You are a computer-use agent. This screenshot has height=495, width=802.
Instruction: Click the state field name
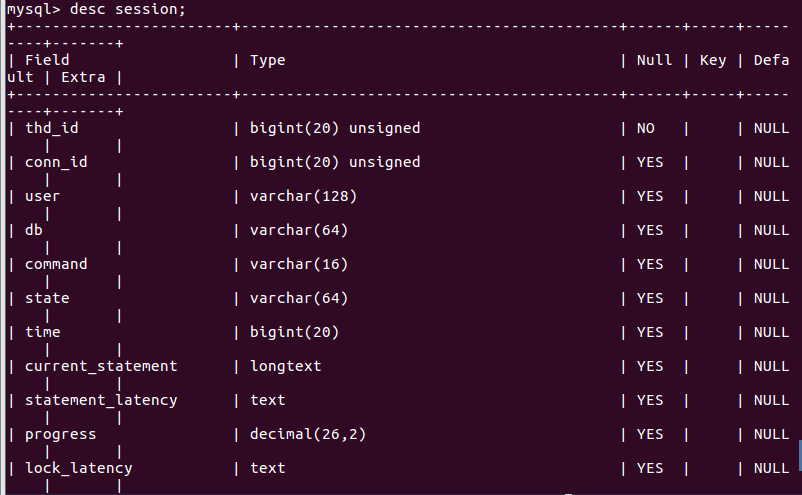[47, 298]
